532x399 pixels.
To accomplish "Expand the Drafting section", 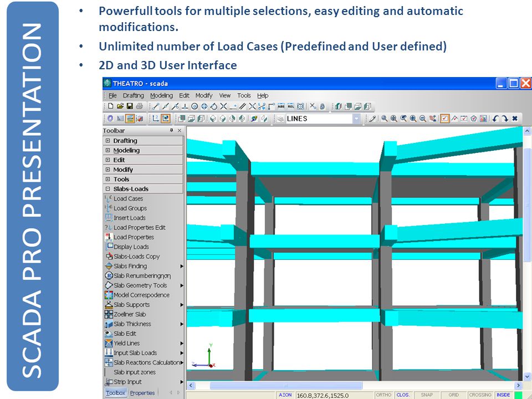I will point(108,140).
